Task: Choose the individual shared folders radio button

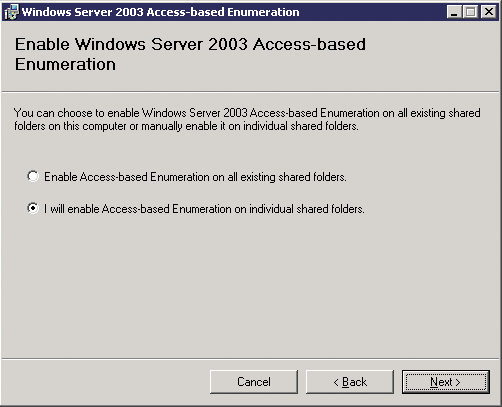Action: coord(33,208)
